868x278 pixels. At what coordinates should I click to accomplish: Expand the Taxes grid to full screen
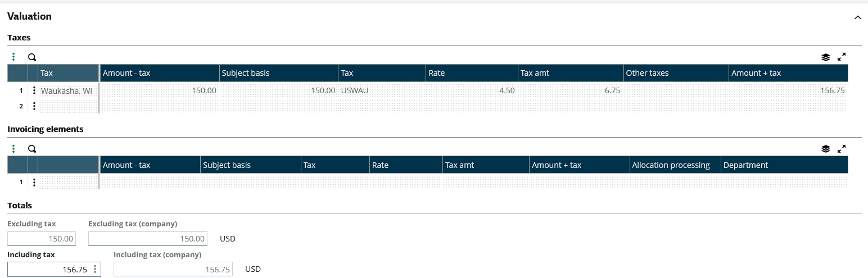click(842, 57)
